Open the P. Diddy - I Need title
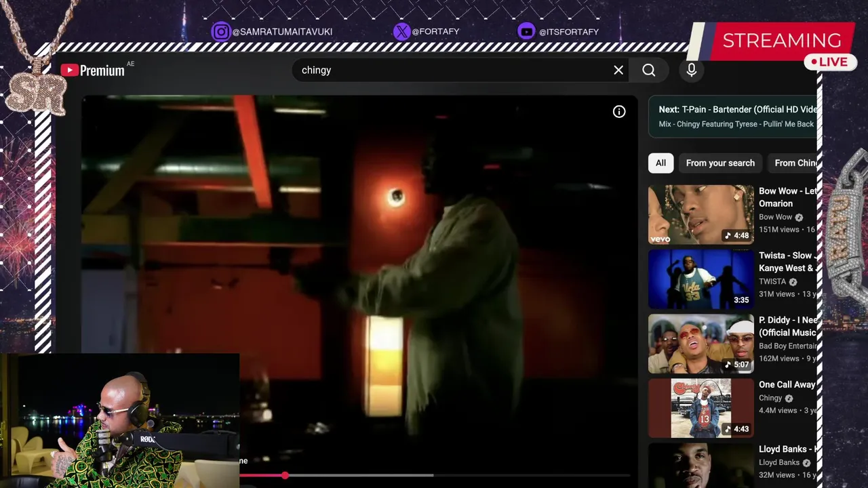The image size is (868, 488). [788, 326]
